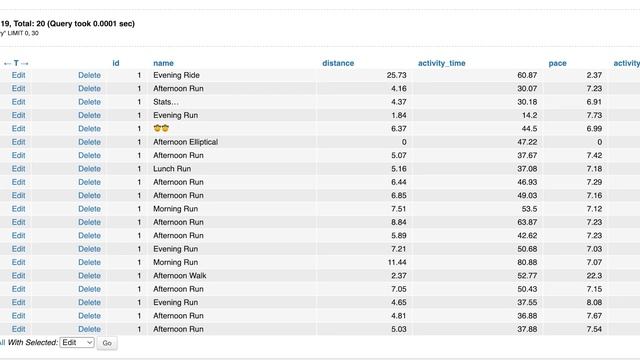Click the 'LIMIT 0, 30' query text
Viewport: 640px width, 360px height.
pos(23,33)
